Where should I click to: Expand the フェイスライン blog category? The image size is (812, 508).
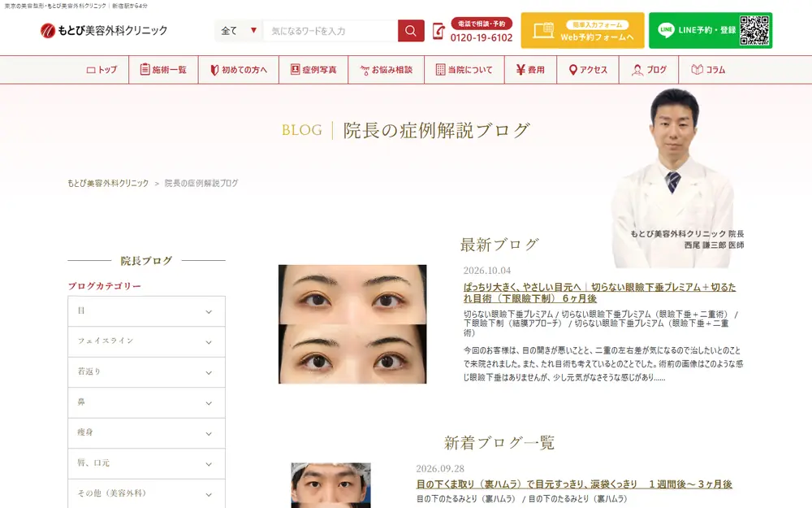pos(146,341)
